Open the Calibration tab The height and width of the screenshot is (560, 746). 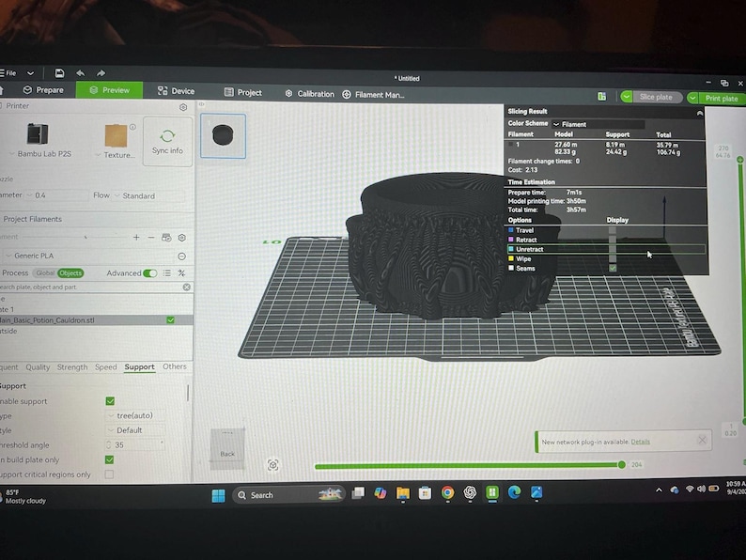310,94
